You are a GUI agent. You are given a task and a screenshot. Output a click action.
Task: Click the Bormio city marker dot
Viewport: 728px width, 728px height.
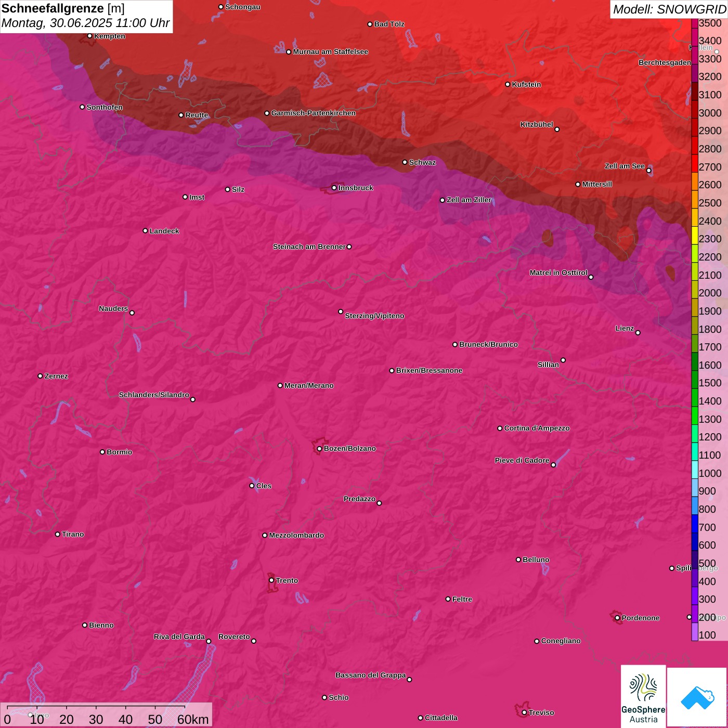102,452
